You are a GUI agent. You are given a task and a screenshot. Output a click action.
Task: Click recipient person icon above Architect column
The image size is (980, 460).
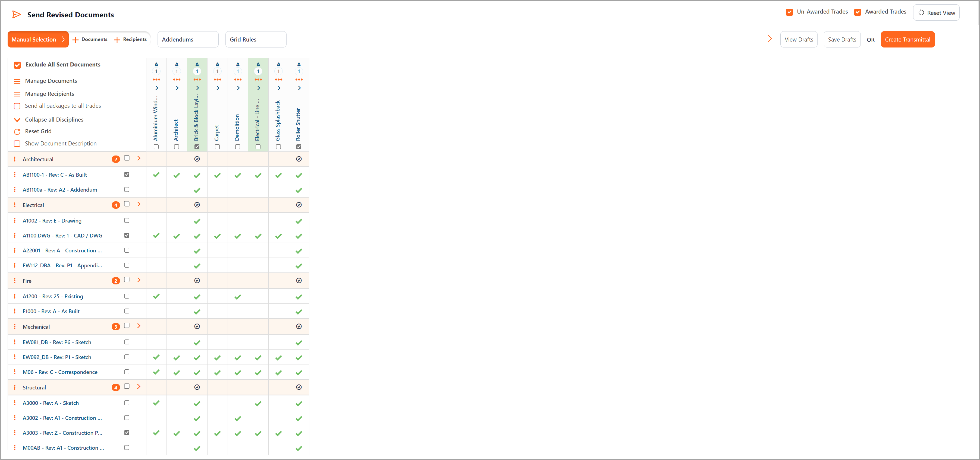(x=177, y=65)
